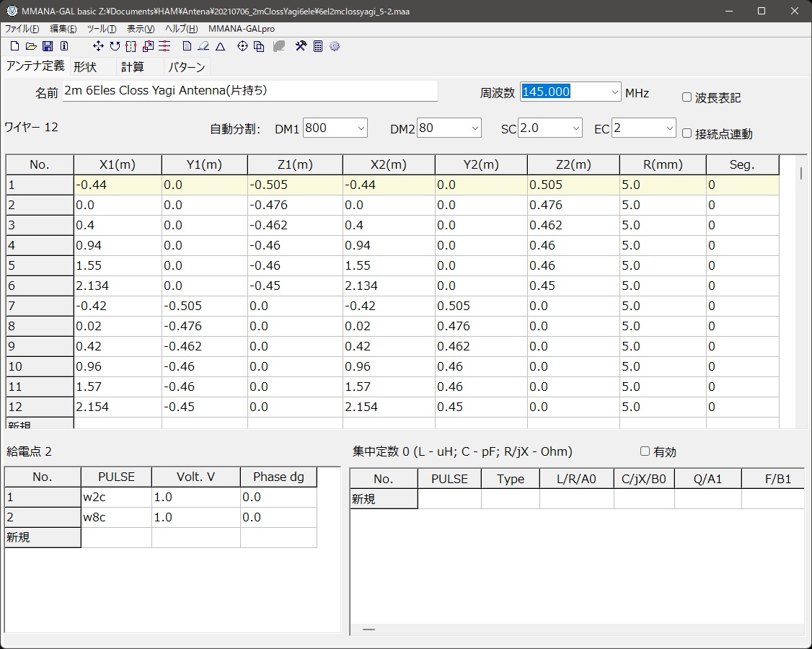This screenshot has width=812, height=649.
Task: Check the 有効 checkbox
Action: tap(645, 451)
